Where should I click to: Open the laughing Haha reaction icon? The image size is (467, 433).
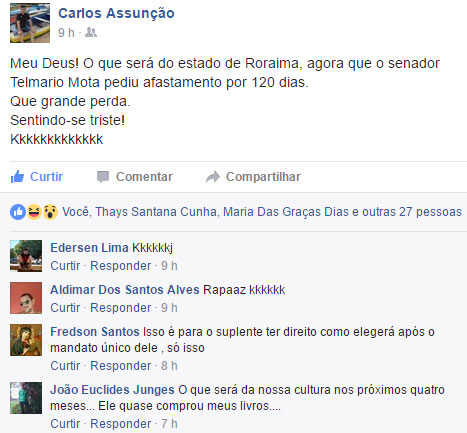click(34, 212)
